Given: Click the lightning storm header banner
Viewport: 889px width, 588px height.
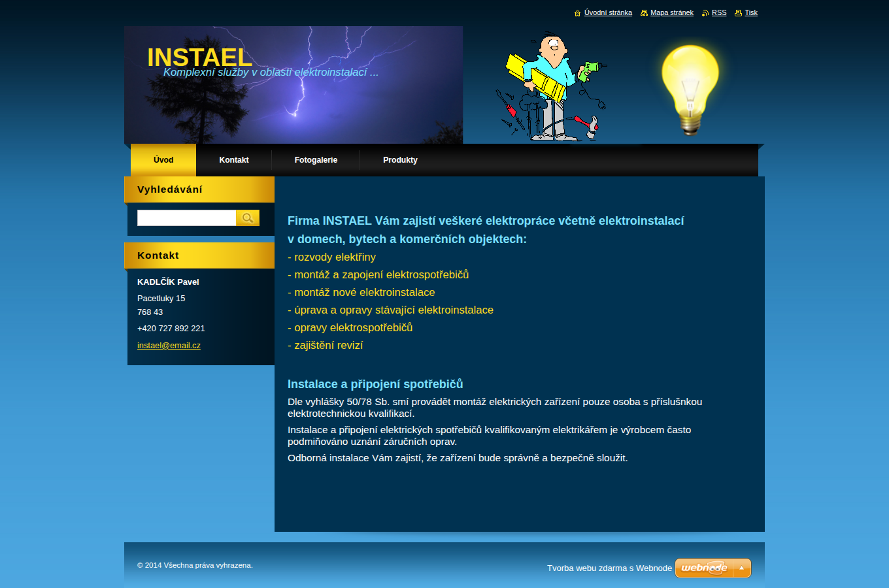Looking at the screenshot, I should pos(294,85).
